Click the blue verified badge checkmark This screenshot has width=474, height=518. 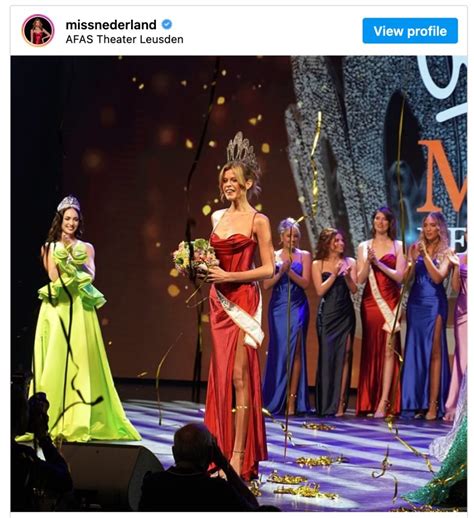(x=167, y=24)
